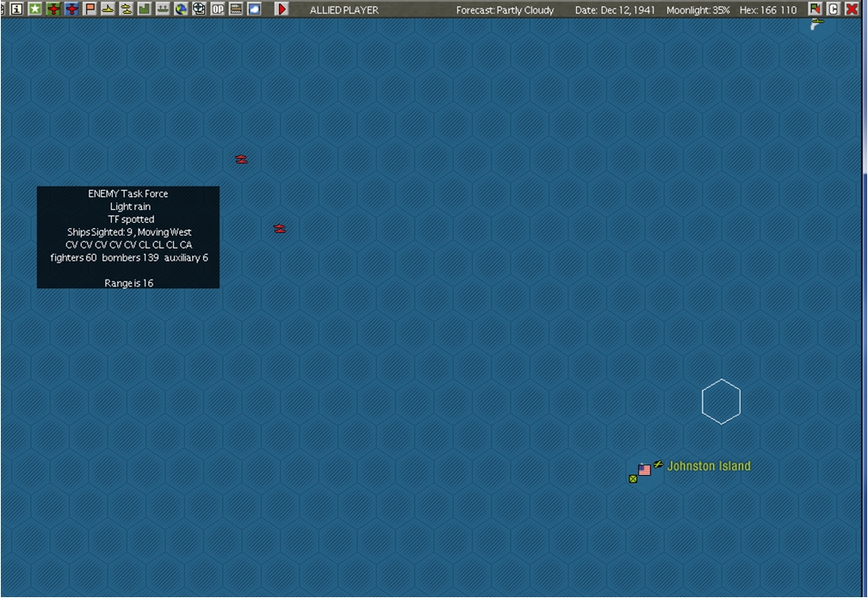Click the 'Date: Dec 12, 1941' text

coord(615,10)
